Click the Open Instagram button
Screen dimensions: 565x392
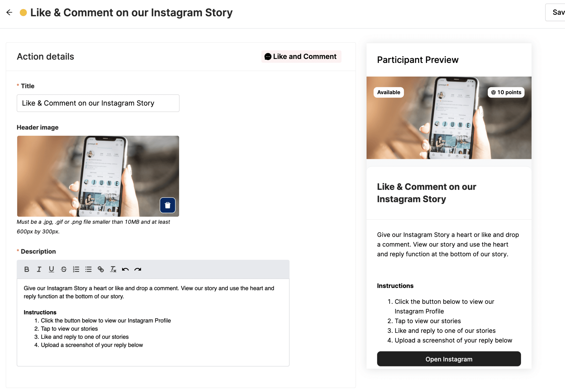point(448,359)
